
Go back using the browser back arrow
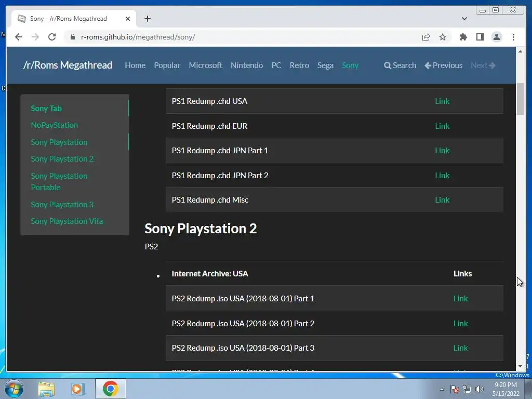coord(19,37)
